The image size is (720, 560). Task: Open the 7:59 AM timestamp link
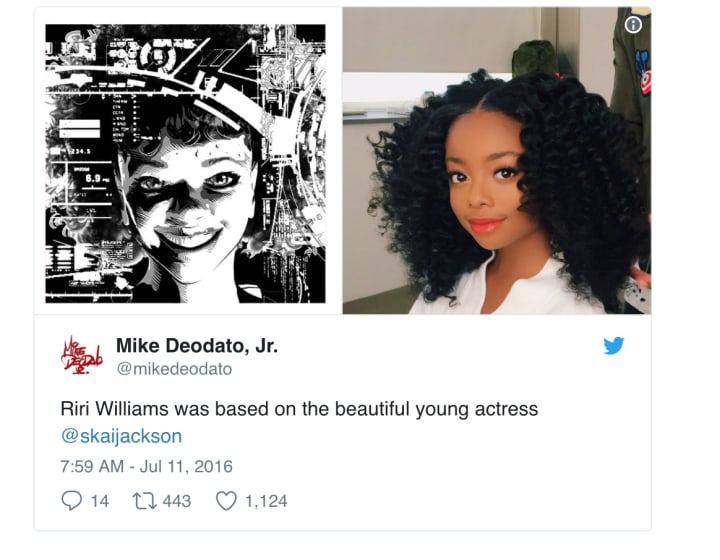92,466
